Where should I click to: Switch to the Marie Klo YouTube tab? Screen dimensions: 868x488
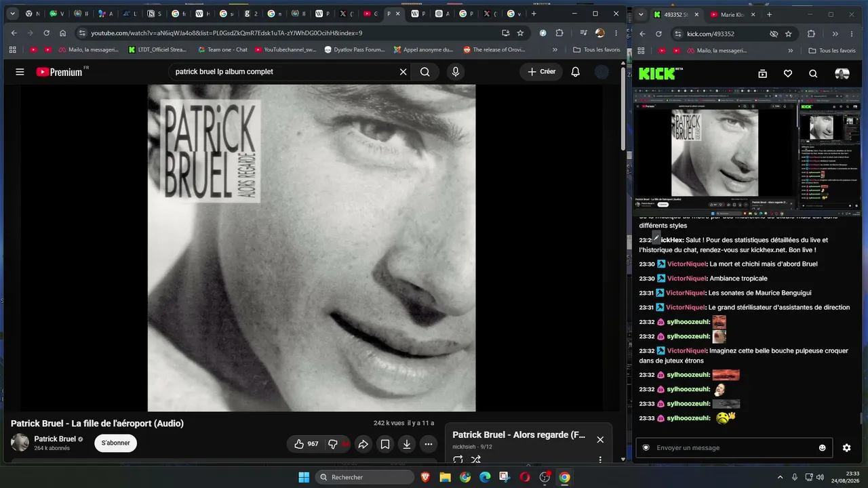(x=732, y=14)
